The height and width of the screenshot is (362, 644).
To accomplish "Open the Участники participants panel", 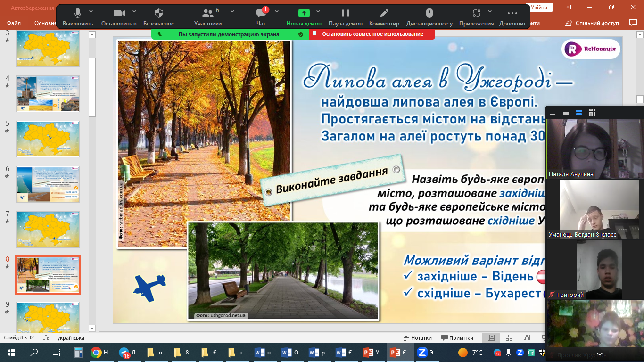I will (208, 17).
